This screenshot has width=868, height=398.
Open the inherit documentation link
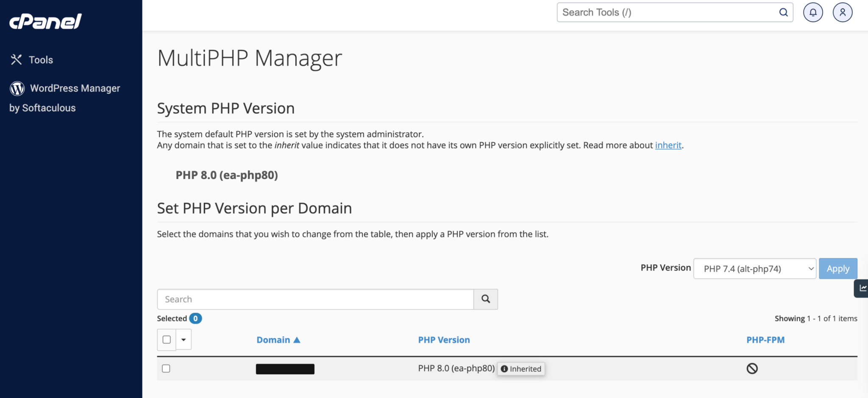pos(668,145)
